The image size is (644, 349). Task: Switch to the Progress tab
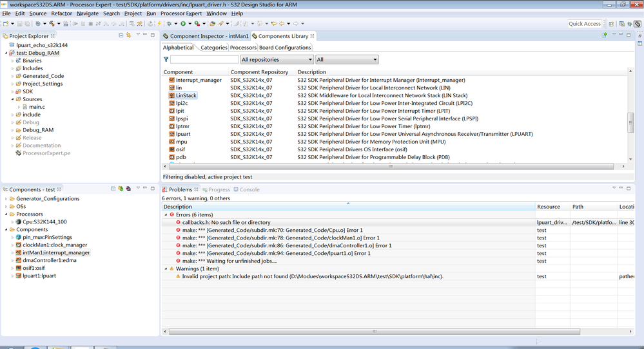click(216, 189)
